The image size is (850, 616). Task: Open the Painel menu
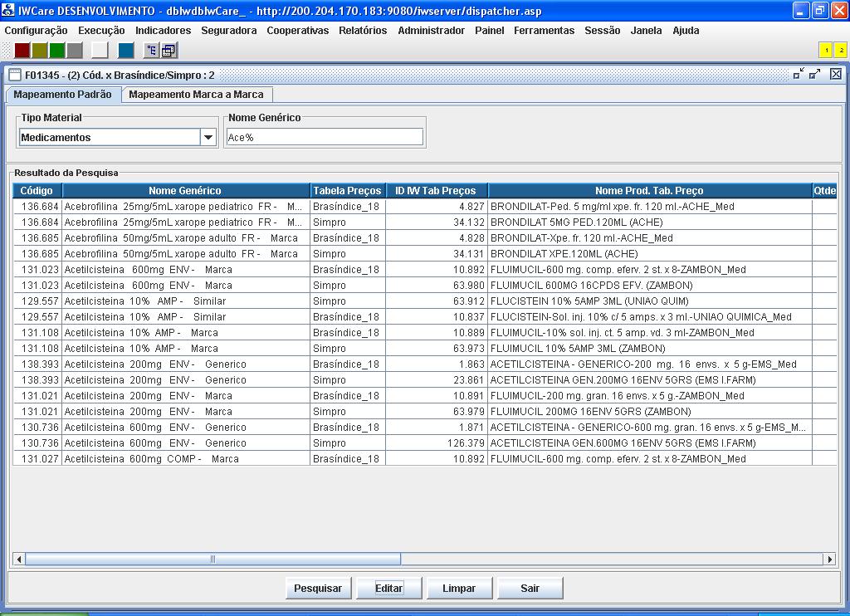pyautogui.click(x=490, y=31)
